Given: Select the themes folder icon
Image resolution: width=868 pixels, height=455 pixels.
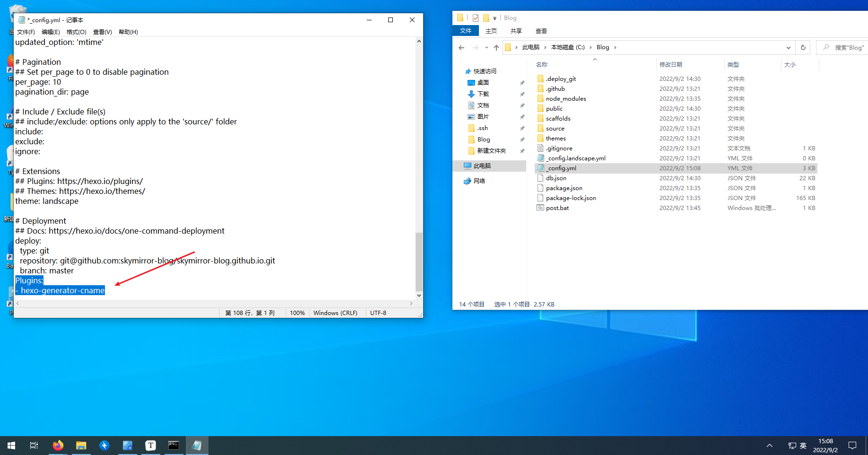Looking at the screenshot, I should (x=540, y=138).
